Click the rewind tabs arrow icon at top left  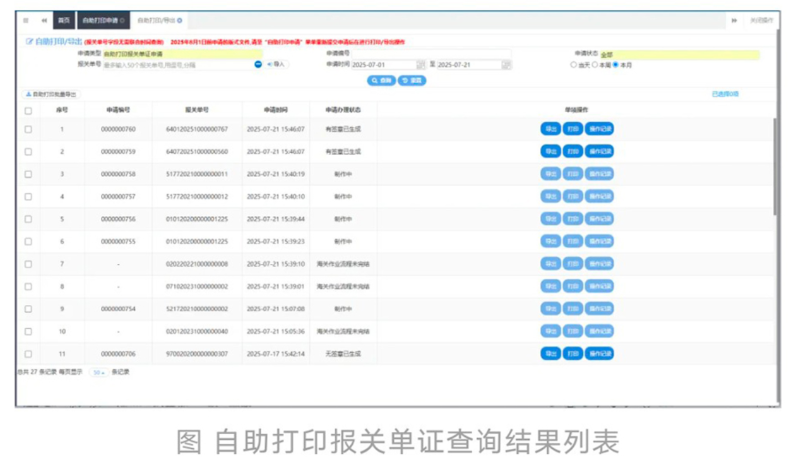[x=43, y=20]
